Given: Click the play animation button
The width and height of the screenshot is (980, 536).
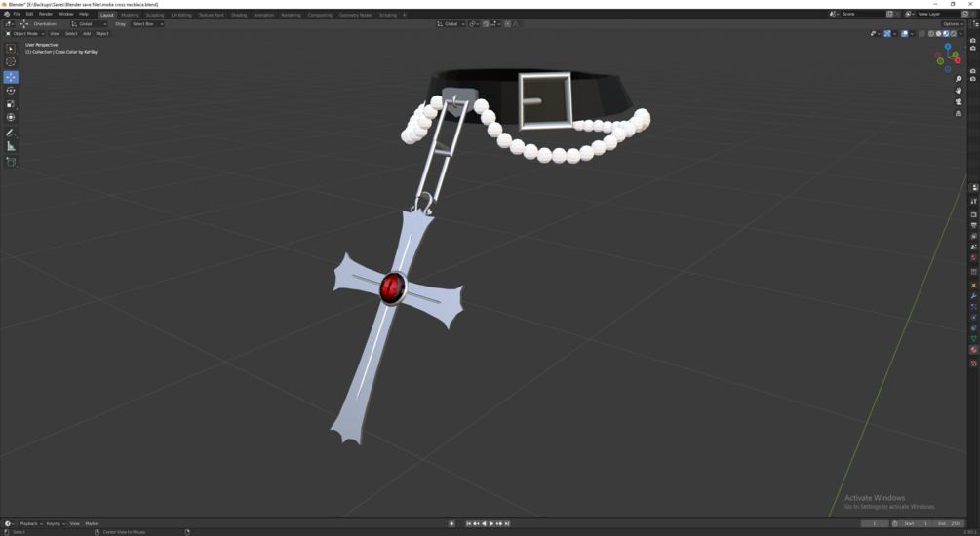Looking at the screenshot, I should point(491,523).
